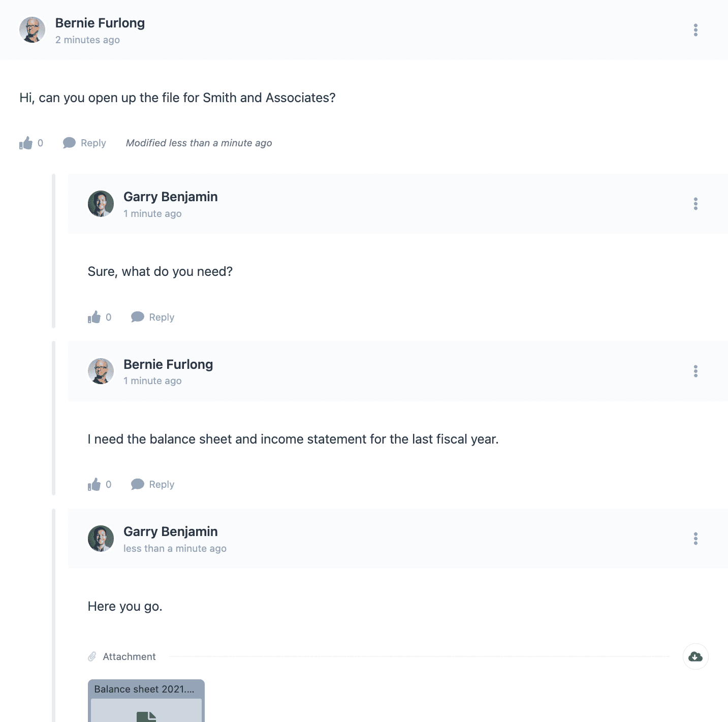Screen dimensions: 728x722
Task: Reply to "Sure, what do you need?" comment
Action: (x=152, y=317)
